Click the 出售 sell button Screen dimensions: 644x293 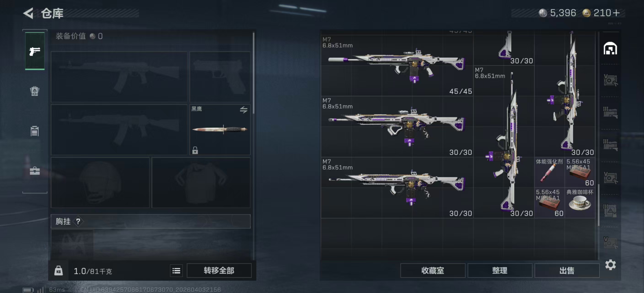[x=567, y=271]
